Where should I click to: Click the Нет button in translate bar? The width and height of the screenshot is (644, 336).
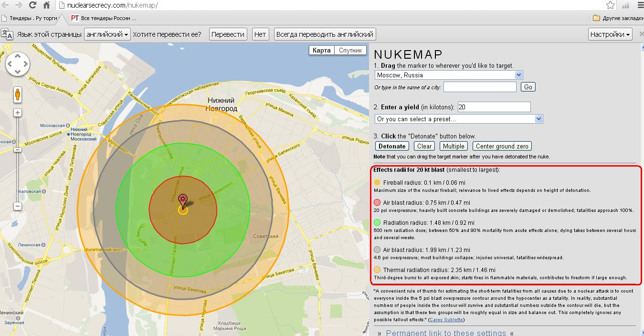click(260, 34)
